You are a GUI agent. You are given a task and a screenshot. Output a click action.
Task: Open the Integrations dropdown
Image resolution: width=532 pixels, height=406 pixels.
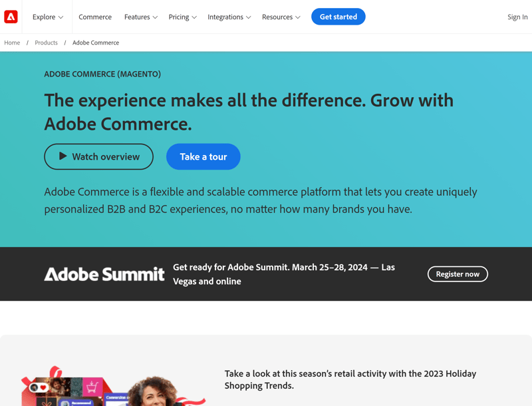(x=229, y=17)
